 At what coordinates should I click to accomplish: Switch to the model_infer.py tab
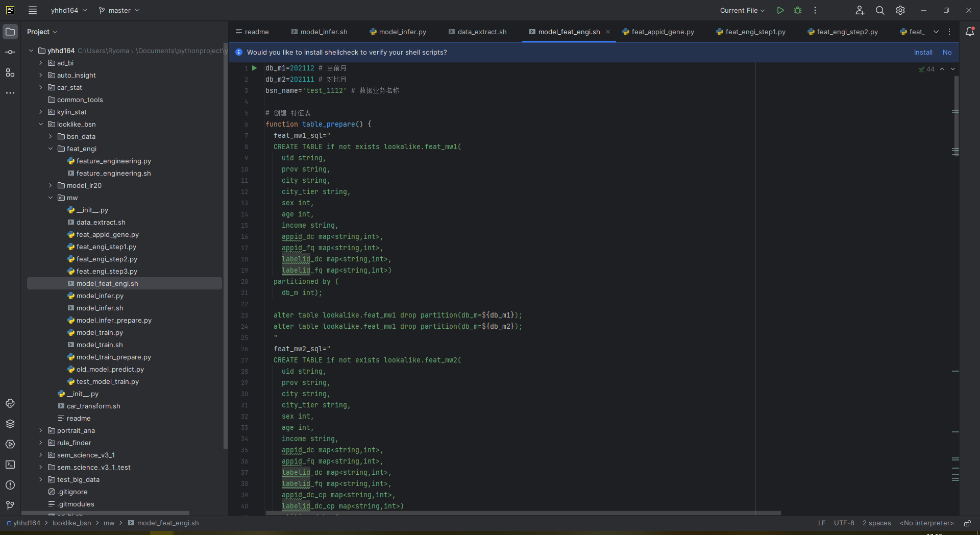click(398, 32)
